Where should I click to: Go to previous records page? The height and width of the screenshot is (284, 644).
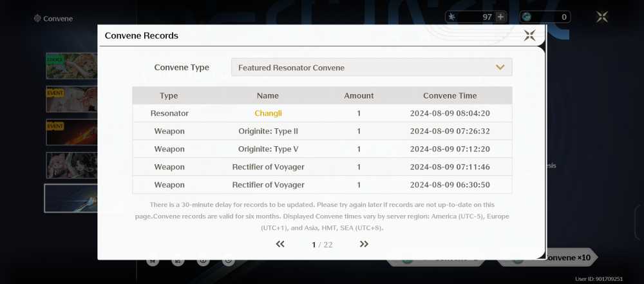[280, 244]
